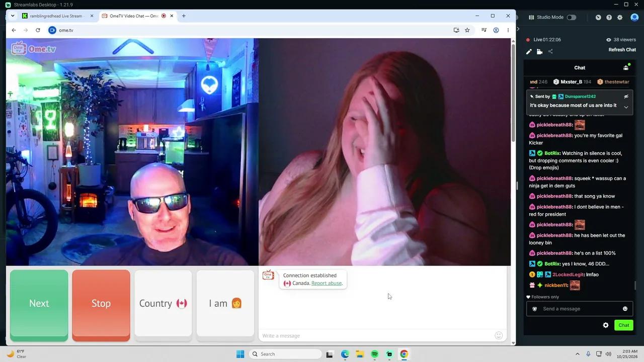
Task: Open chat settings gear near Chat button
Action: pyautogui.click(x=606, y=325)
